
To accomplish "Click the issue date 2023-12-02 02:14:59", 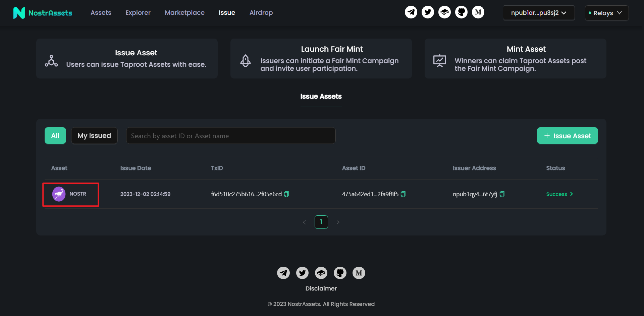I will (145, 194).
